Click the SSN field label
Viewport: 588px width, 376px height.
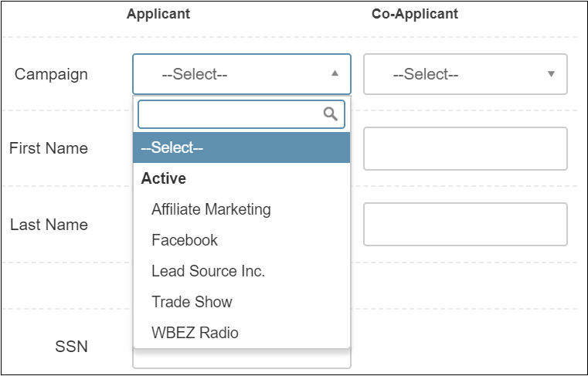click(x=71, y=347)
